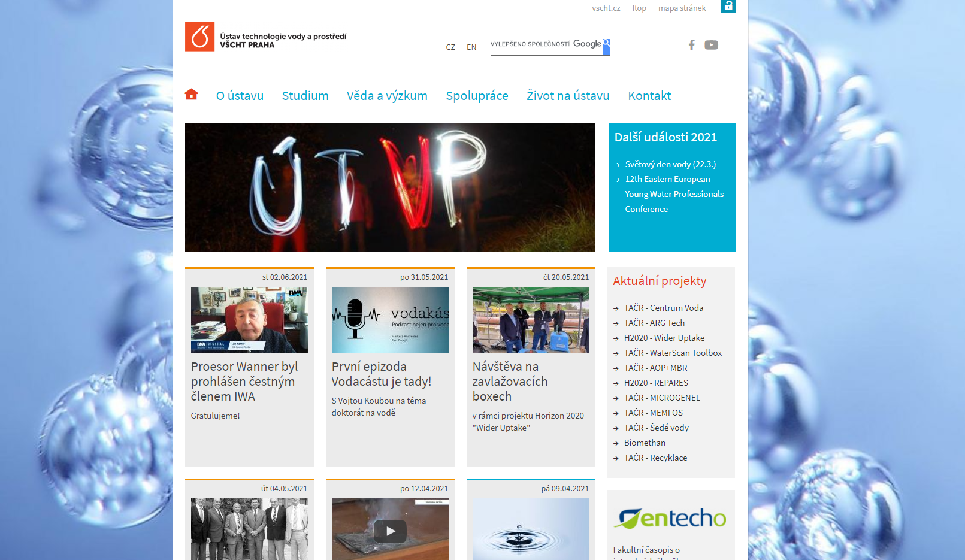
Task: Switch language to CZ
Action: 450,47
